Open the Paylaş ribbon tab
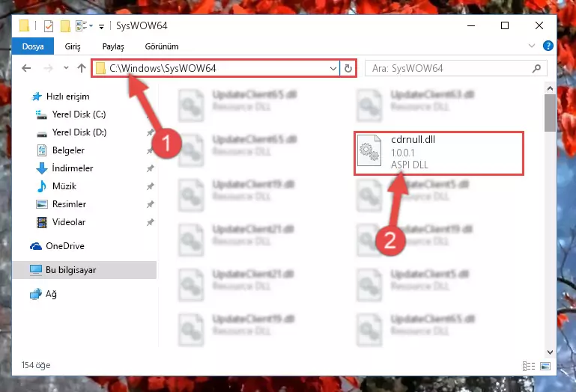 click(113, 46)
